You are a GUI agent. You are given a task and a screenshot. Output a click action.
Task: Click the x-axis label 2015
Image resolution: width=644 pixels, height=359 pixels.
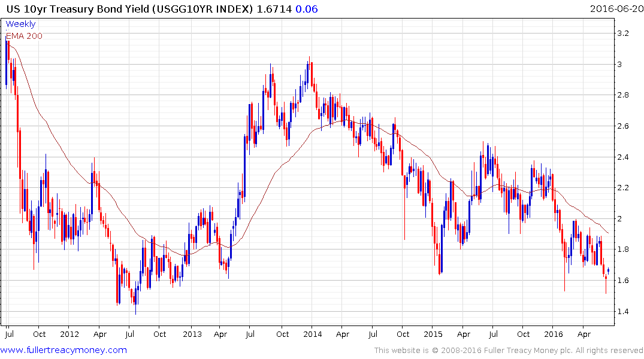coord(433,334)
